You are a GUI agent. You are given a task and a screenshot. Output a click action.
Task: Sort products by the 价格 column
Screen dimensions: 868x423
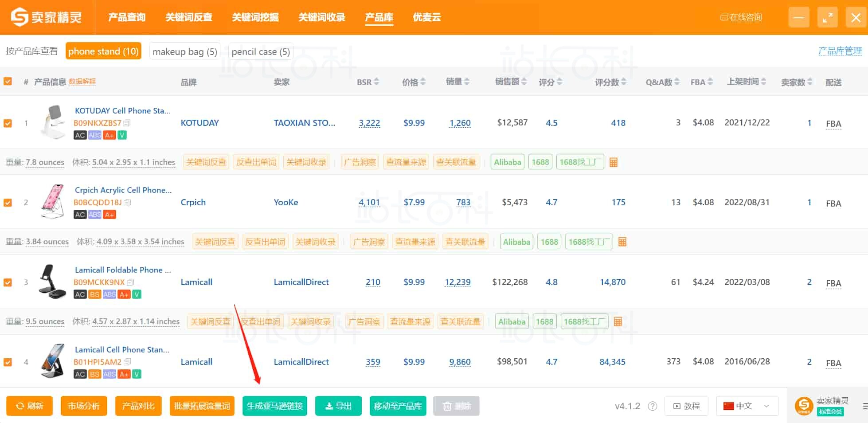[x=413, y=82]
